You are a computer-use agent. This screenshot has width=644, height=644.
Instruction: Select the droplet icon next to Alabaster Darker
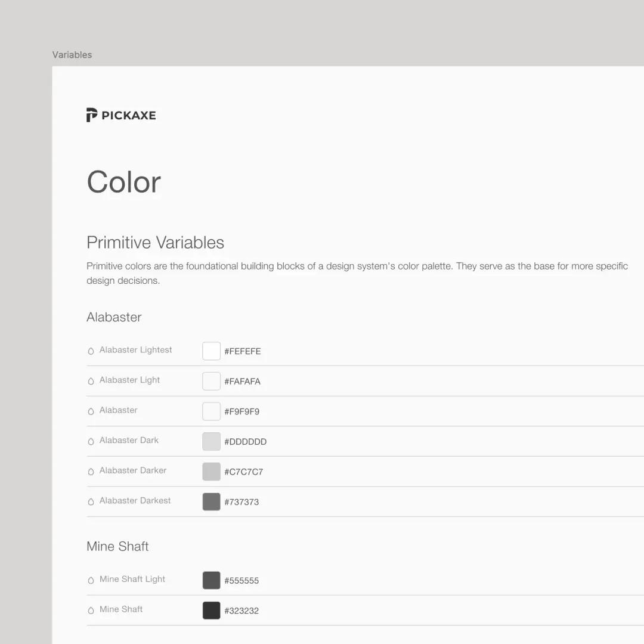tap(91, 472)
